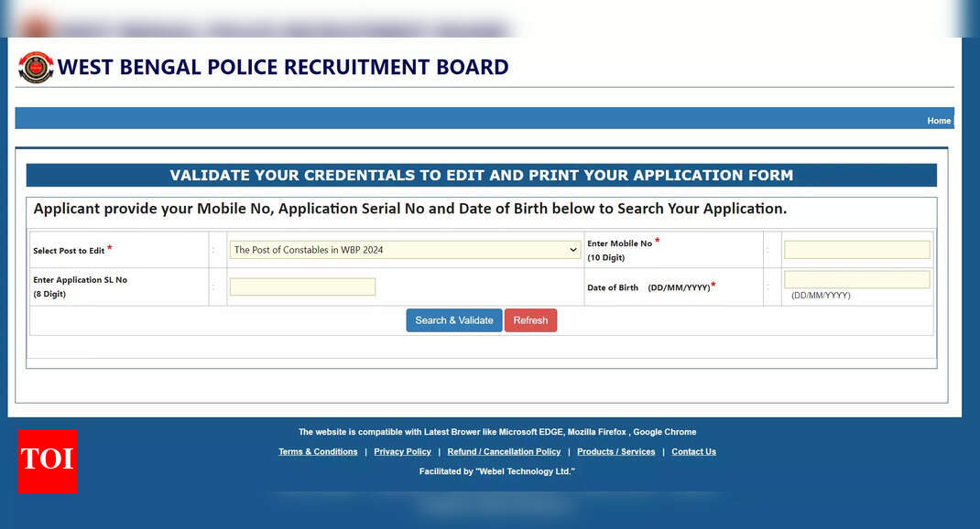Click the Refresh button
This screenshot has width=980, height=529.
click(x=530, y=319)
